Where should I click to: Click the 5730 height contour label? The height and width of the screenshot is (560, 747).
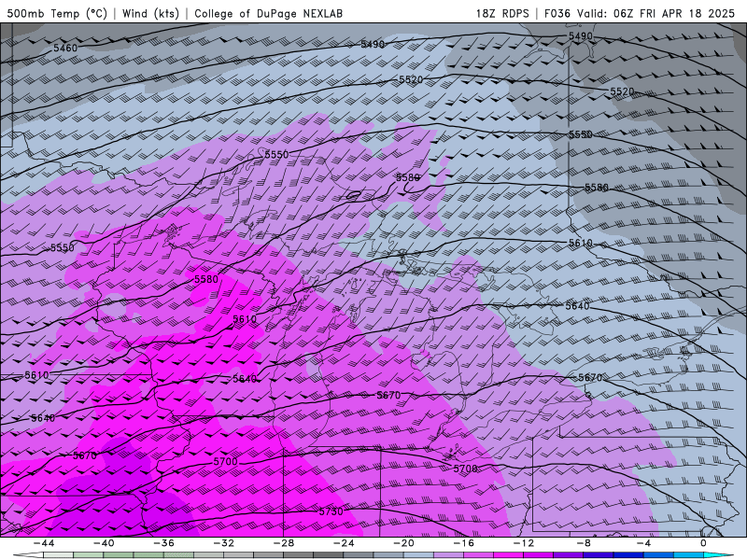331,511
